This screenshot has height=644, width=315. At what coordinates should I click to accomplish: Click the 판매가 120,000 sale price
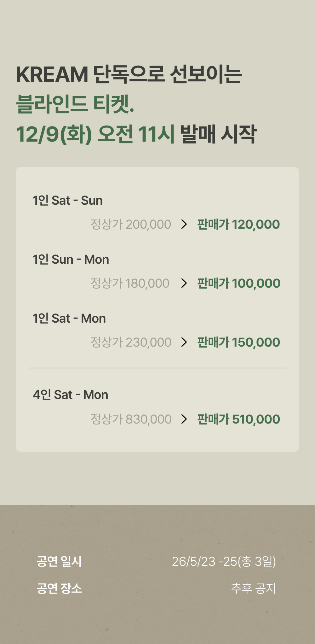click(238, 224)
